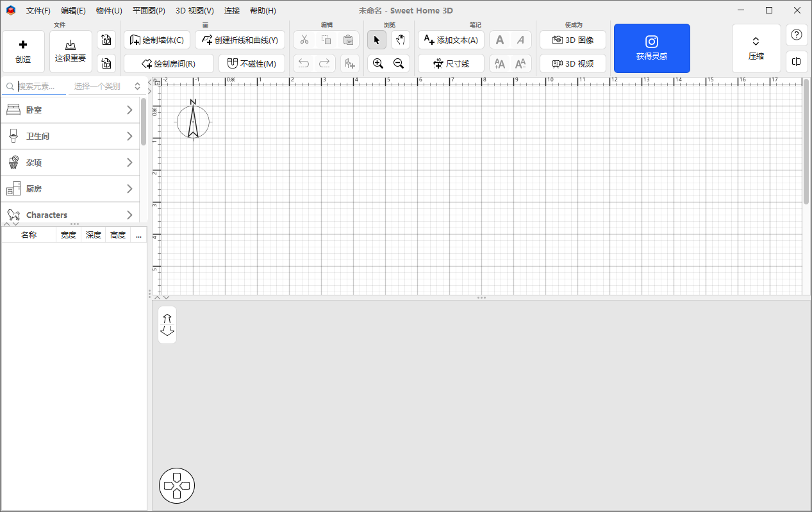Open the 平面图 menu
This screenshot has width=812, height=512.
pyautogui.click(x=149, y=10)
